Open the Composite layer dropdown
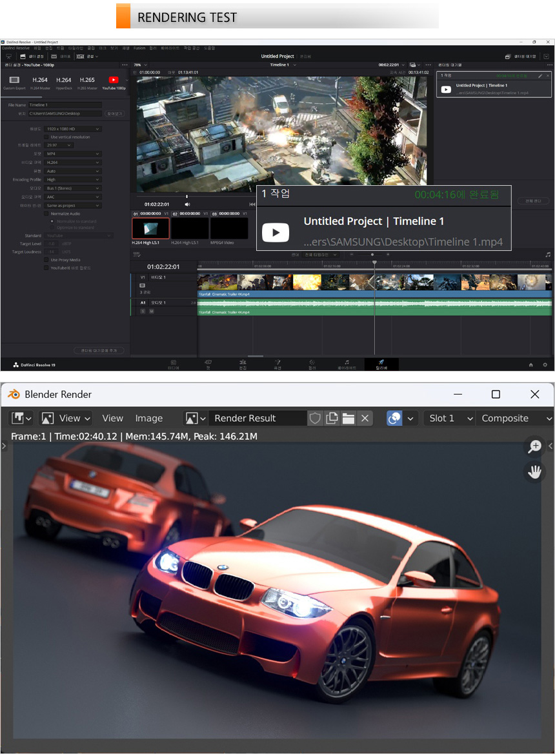555x756 pixels. [x=514, y=418]
